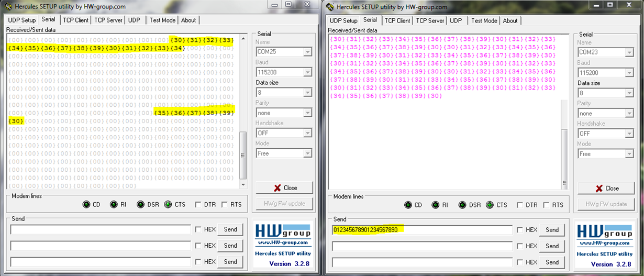Click the DSR indicator in COM23 window
The image size is (644, 276).
point(462,205)
